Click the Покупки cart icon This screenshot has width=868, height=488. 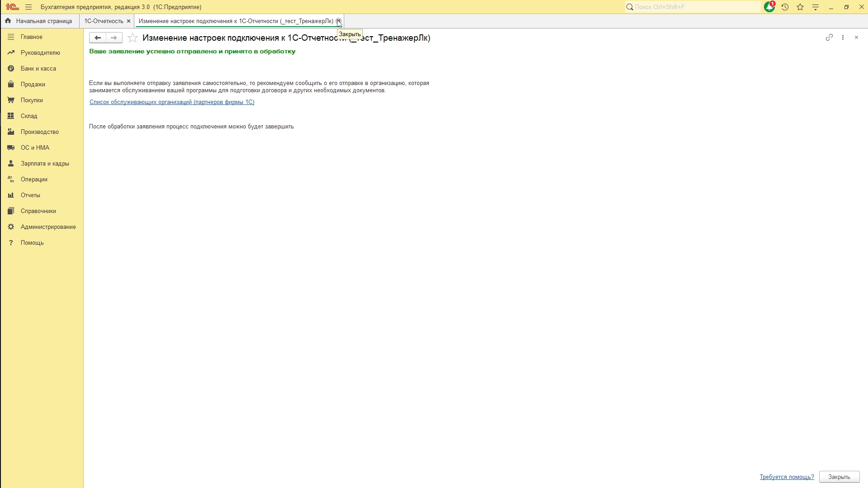point(11,100)
